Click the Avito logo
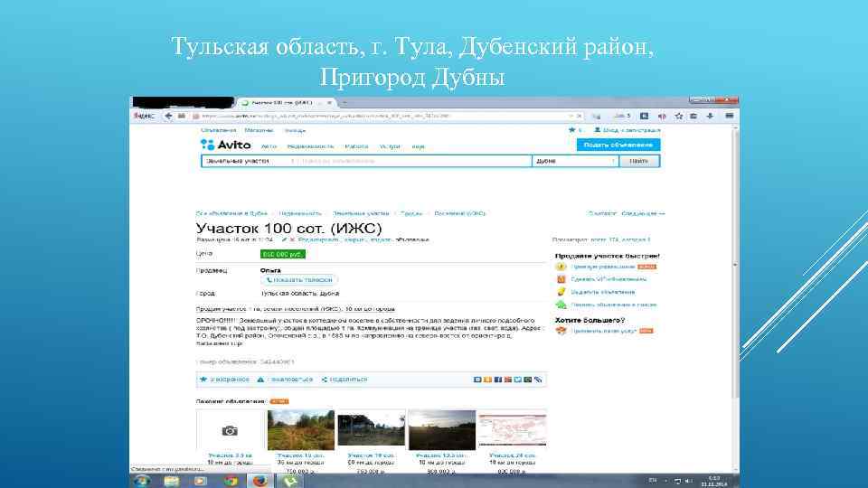The height and width of the screenshot is (488, 868). point(225,145)
